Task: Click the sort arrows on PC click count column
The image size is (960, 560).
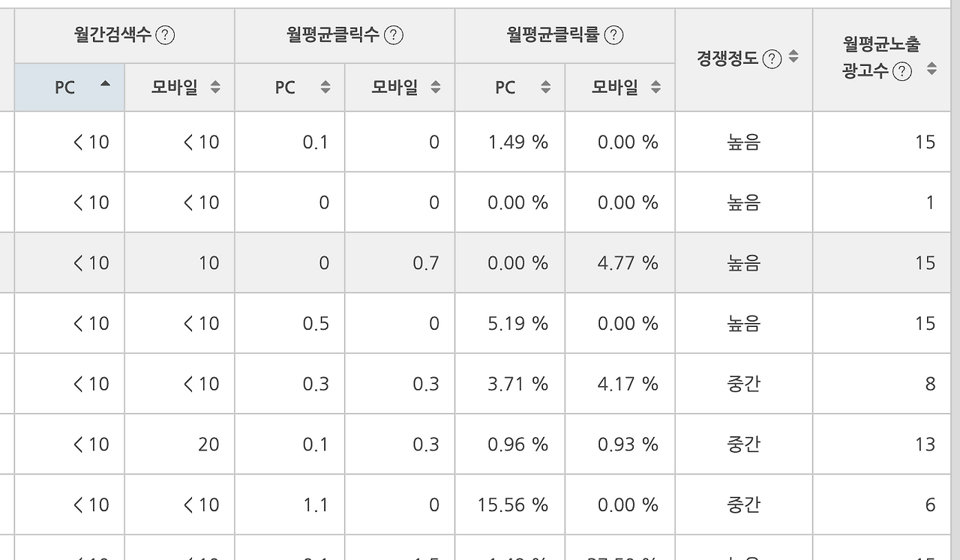Action: click(x=324, y=87)
